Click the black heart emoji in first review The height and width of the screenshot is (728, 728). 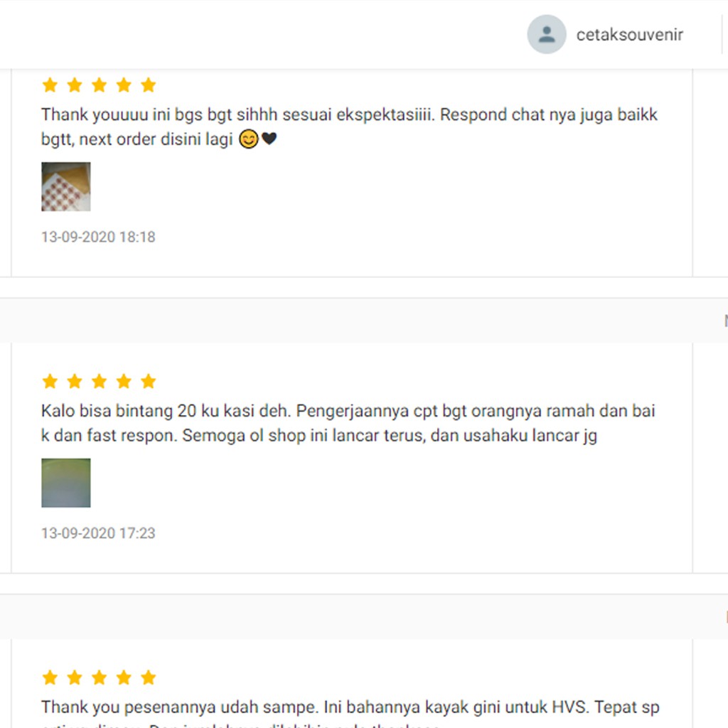pos(269,139)
